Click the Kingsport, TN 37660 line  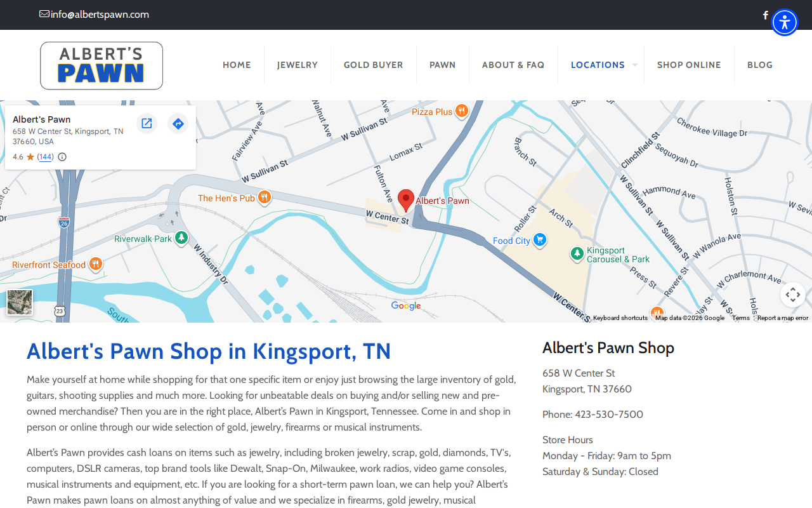(587, 389)
